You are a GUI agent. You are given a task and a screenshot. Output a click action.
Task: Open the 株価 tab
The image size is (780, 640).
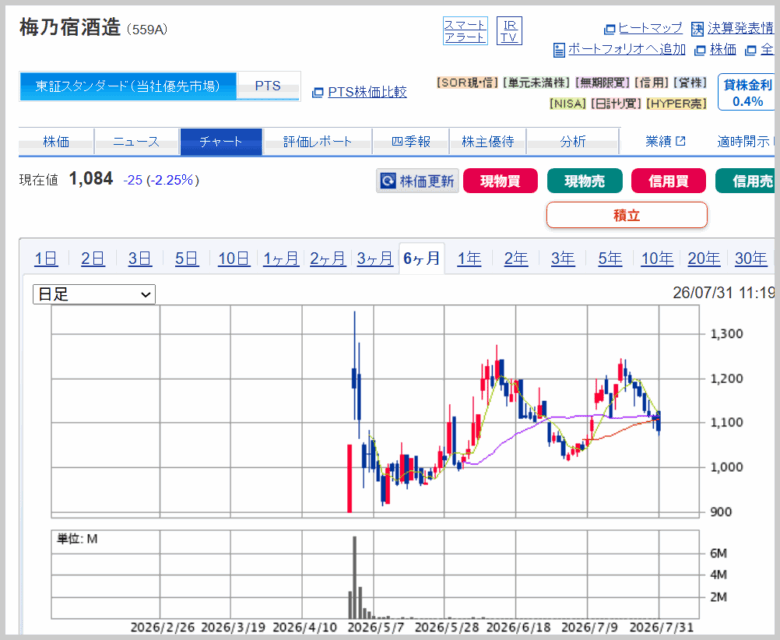tap(56, 142)
